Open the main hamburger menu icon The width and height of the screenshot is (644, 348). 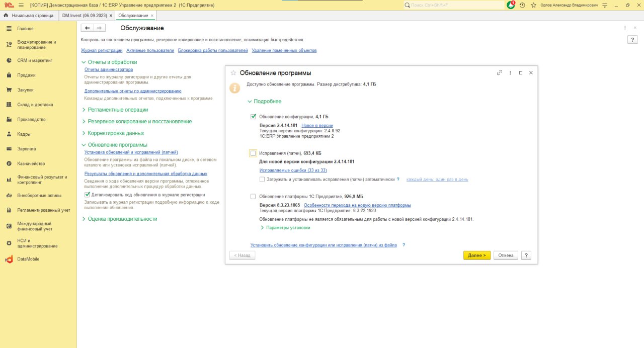pos(21,5)
